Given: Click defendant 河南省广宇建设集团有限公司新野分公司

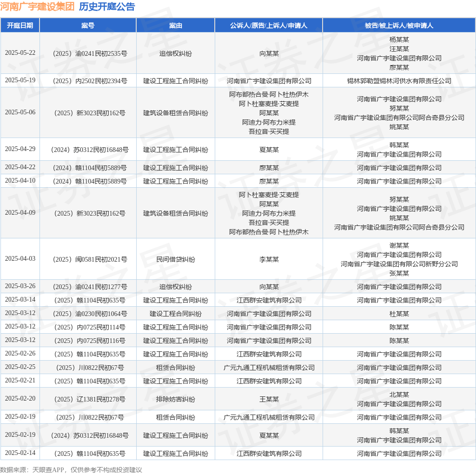Looking at the screenshot, I should point(399,264).
